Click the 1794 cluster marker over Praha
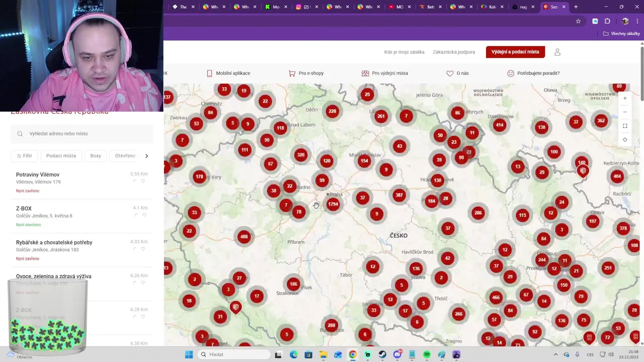The image size is (644, 362). pyautogui.click(x=333, y=204)
